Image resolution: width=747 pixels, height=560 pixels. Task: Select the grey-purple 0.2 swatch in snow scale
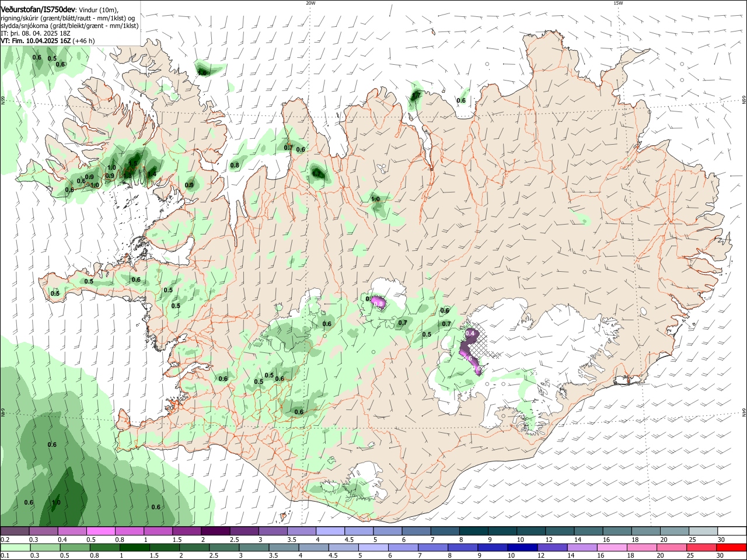point(15,531)
